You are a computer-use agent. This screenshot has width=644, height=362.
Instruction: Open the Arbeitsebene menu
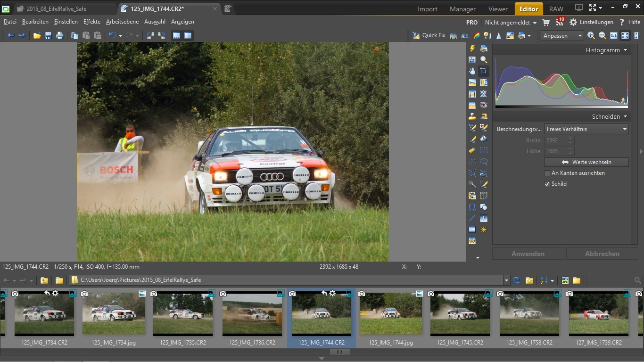[122, 22]
